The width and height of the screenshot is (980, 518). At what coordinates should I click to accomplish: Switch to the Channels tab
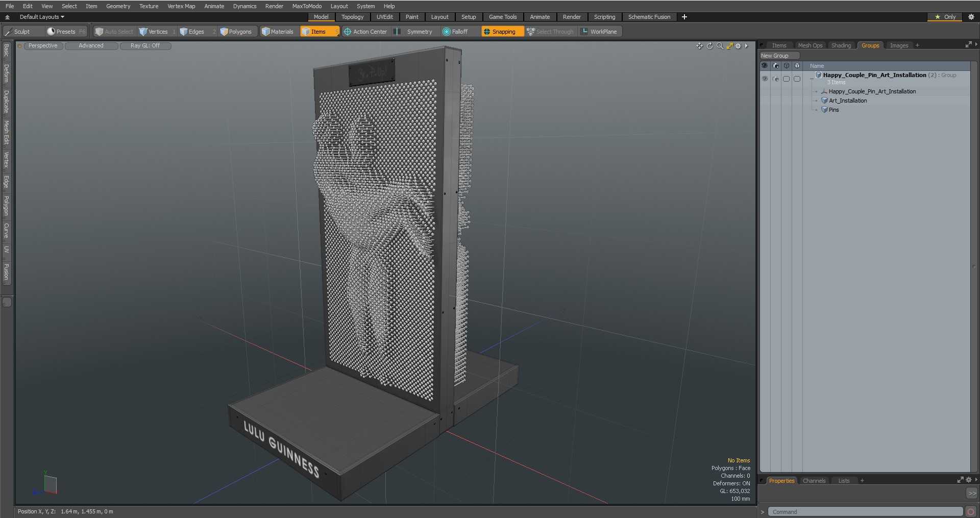click(x=814, y=481)
